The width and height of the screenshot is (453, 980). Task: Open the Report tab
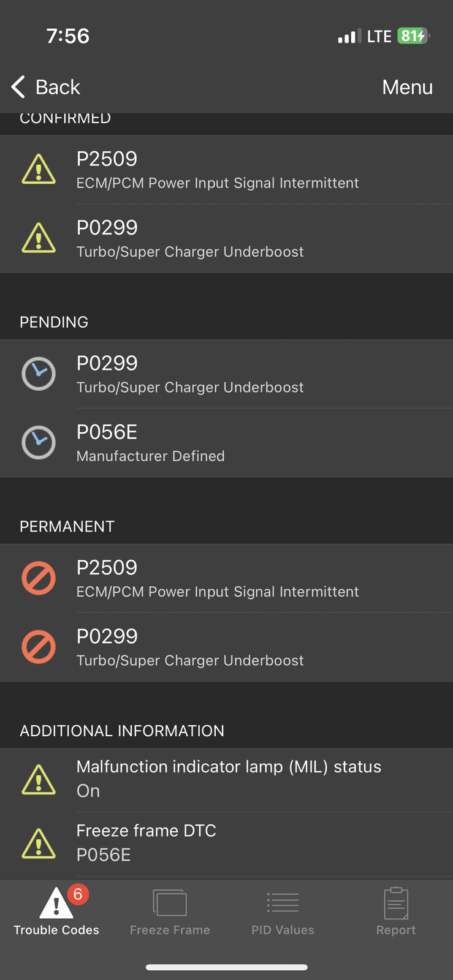pos(396,912)
